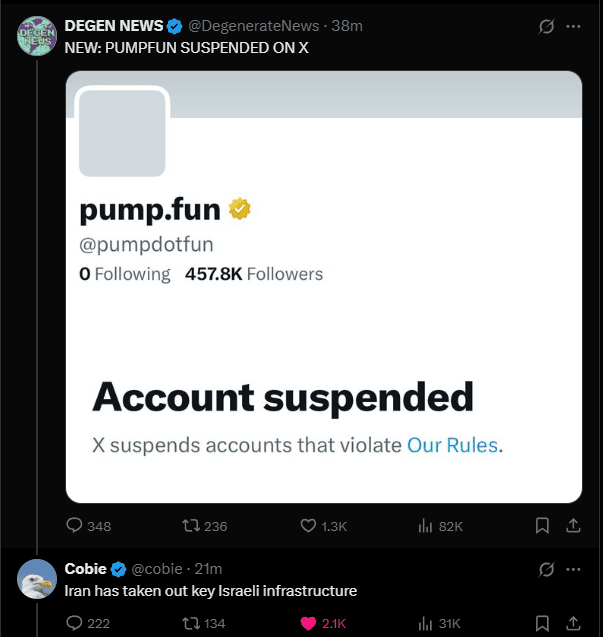Open more options menu on Cobie's post
This screenshot has width=603, height=637.
(573, 569)
